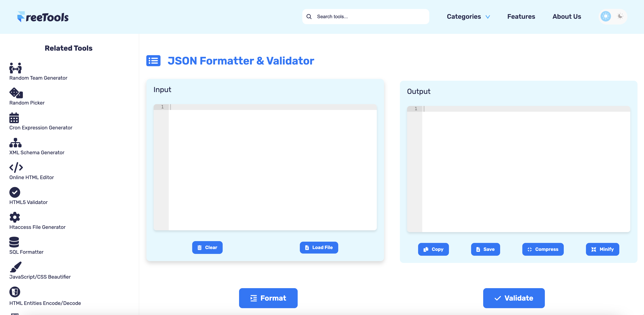Switch to dark theme with moon icon

(620, 16)
